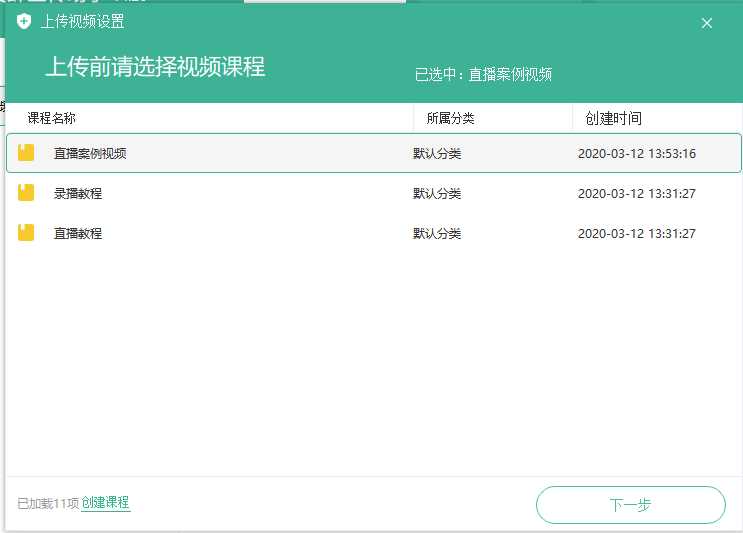The image size is (743, 533).
Task: Click the 默认分类 cell of 直播教程
Action: (x=437, y=234)
